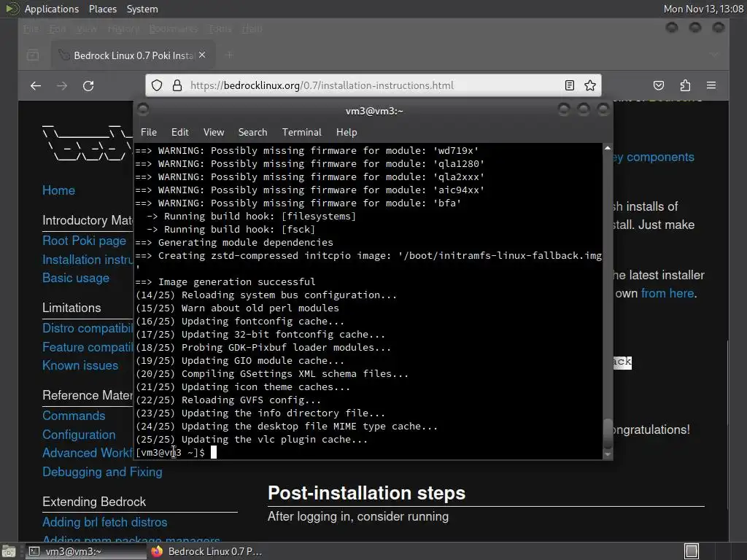The image size is (747, 560).
Task: Click the show desktop icon in bottom panel
Action: [9, 551]
